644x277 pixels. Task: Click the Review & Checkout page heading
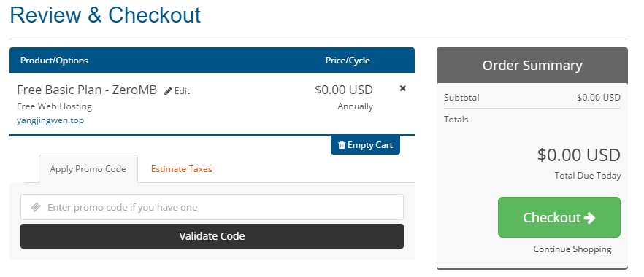pyautogui.click(x=105, y=15)
